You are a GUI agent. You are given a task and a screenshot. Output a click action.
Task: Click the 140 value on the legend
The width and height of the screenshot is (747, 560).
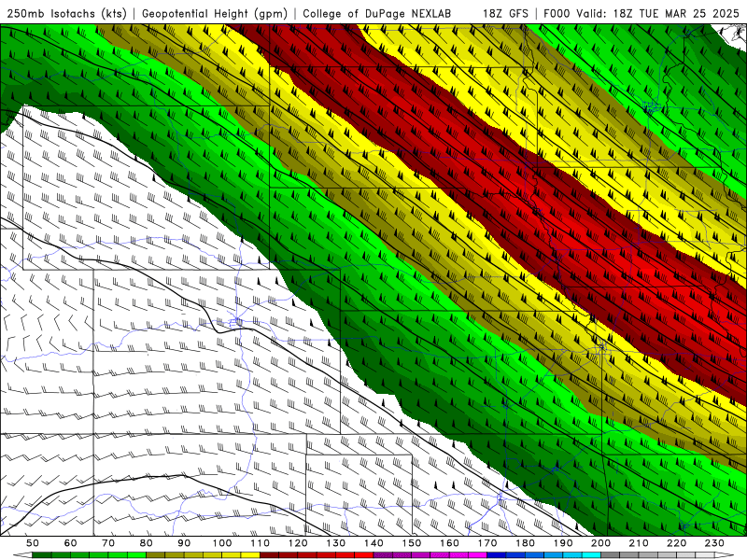pos(374,543)
